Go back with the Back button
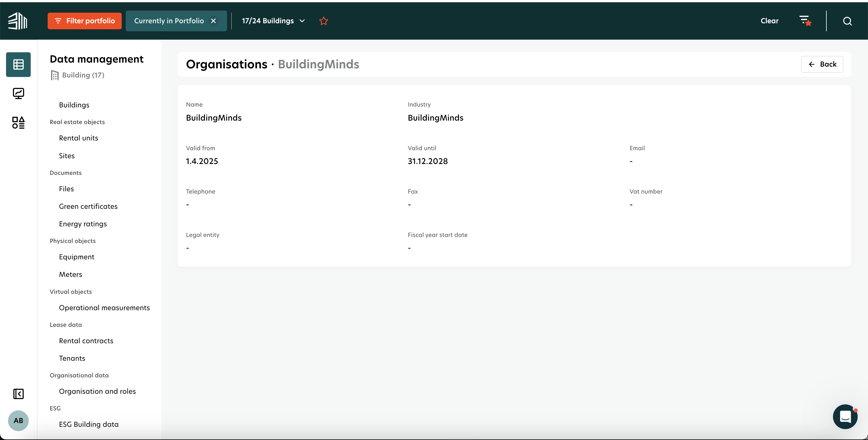 pos(822,64)
